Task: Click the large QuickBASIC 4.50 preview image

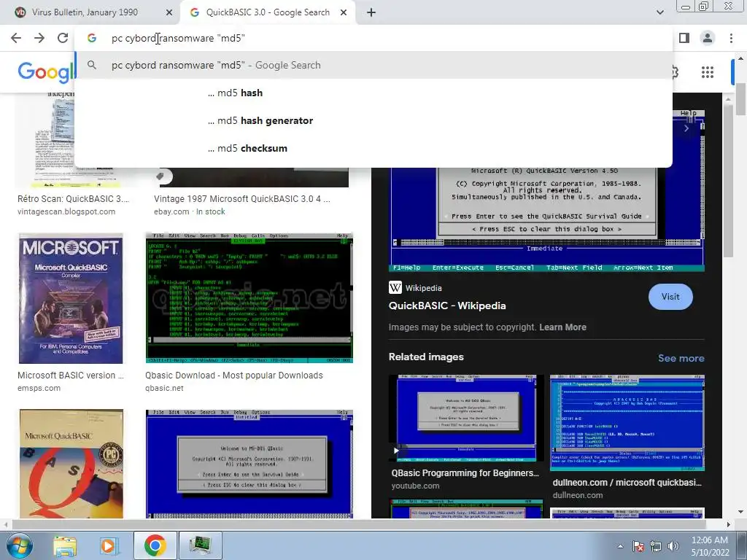Action: [x=547, y=220]
